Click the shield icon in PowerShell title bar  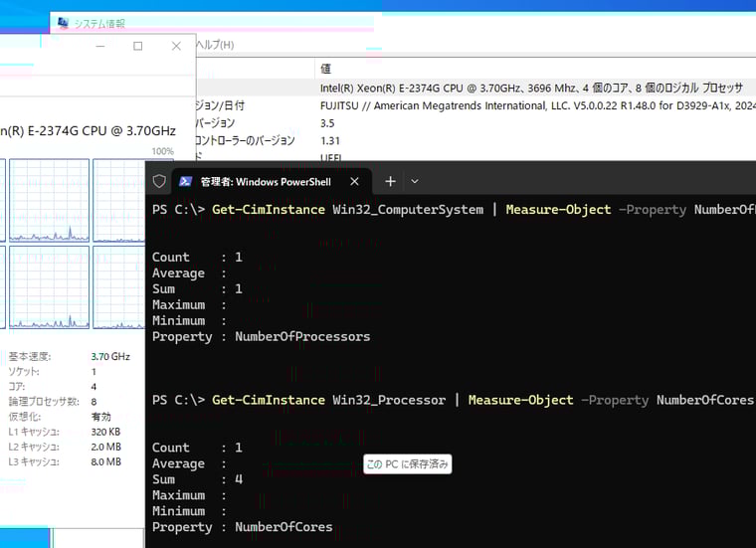click(x=159, y=181)
